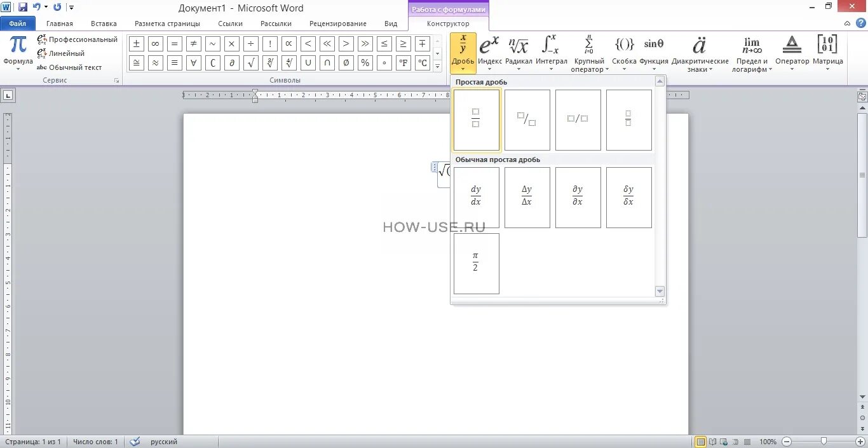The image size is (868, 448).
Task: Toggle the ruler button above vertical scrollbar
Action: point(862,97)
